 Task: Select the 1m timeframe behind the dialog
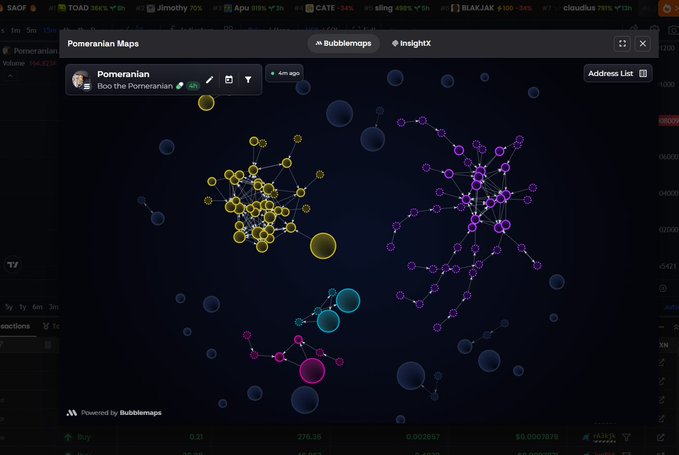click(16, 30)
